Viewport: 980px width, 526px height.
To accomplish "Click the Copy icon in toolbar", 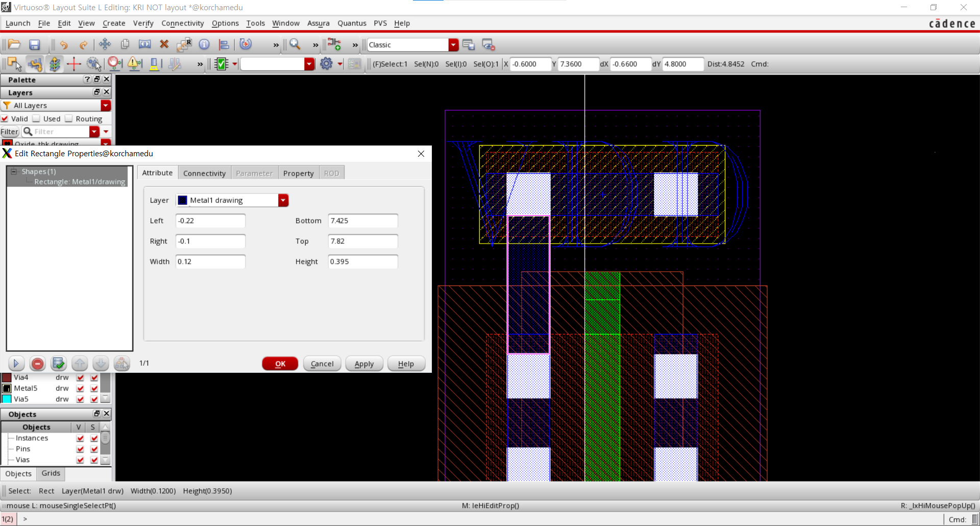I will pos(125,44).
